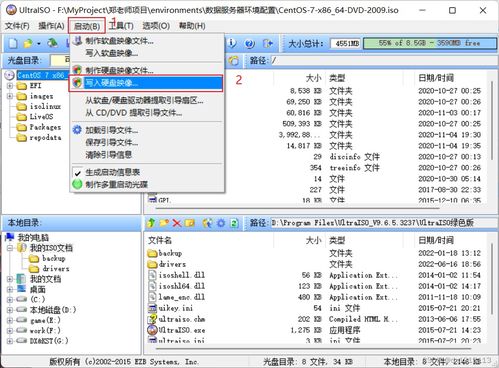Click the blue gear settings icon in local toolbar

pos(221,223)
